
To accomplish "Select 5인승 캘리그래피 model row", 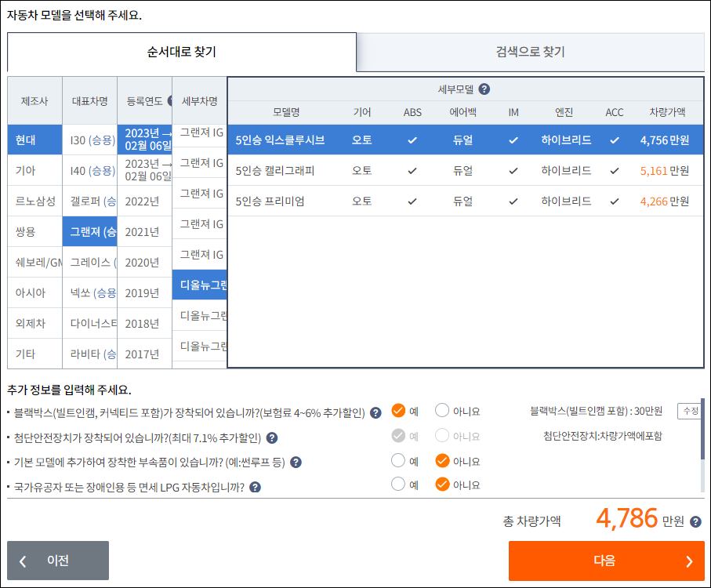I will (x=465, y=170).
